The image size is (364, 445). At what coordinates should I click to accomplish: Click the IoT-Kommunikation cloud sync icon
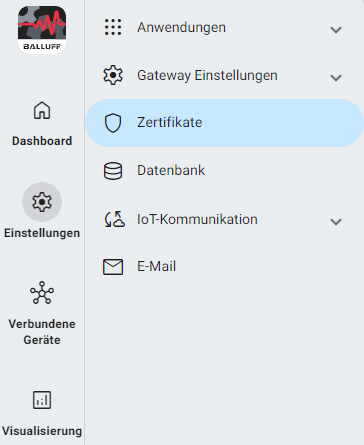[x=114, y=219]
